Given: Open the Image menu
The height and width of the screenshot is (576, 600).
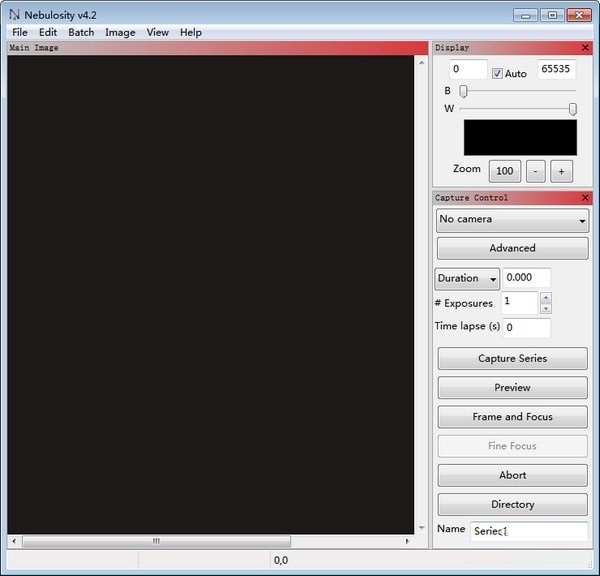Looking at the screenshot, I should point(120,33).
